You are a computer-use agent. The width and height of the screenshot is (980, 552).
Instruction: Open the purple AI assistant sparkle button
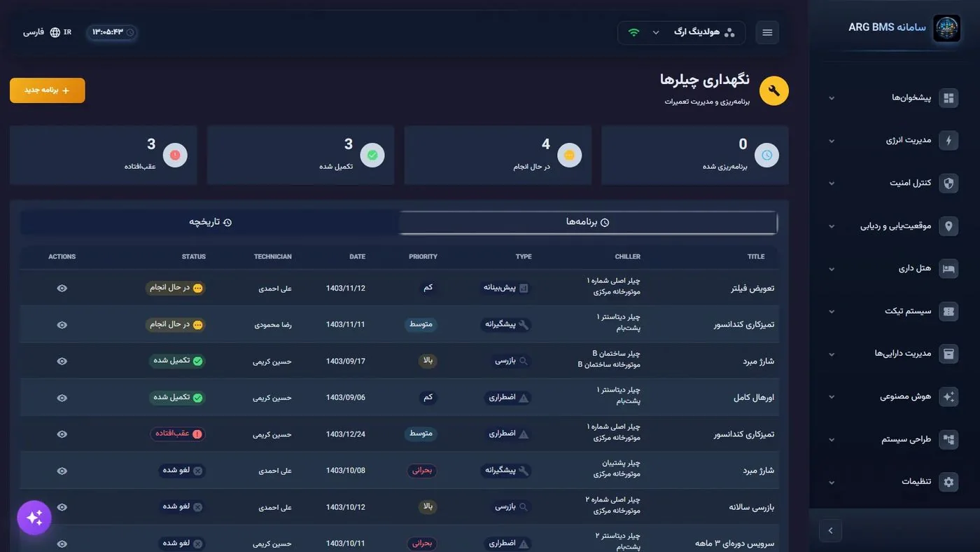coord(34,518)
